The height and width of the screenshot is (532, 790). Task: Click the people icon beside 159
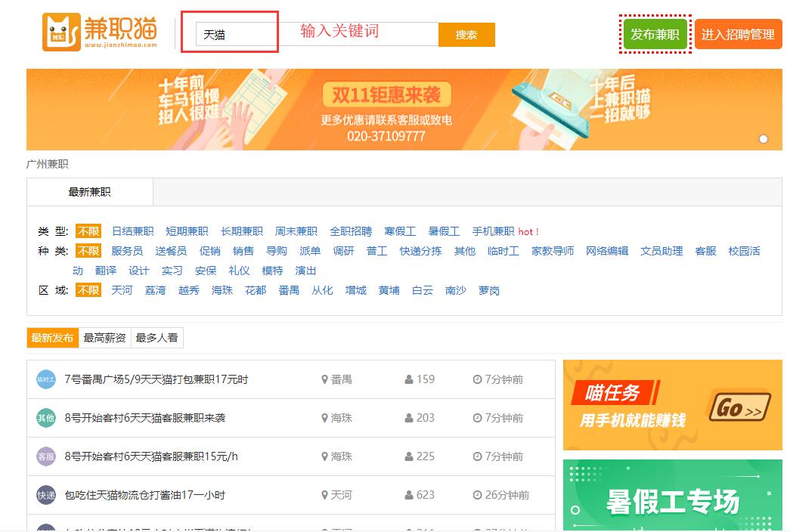tap(409, 379)
